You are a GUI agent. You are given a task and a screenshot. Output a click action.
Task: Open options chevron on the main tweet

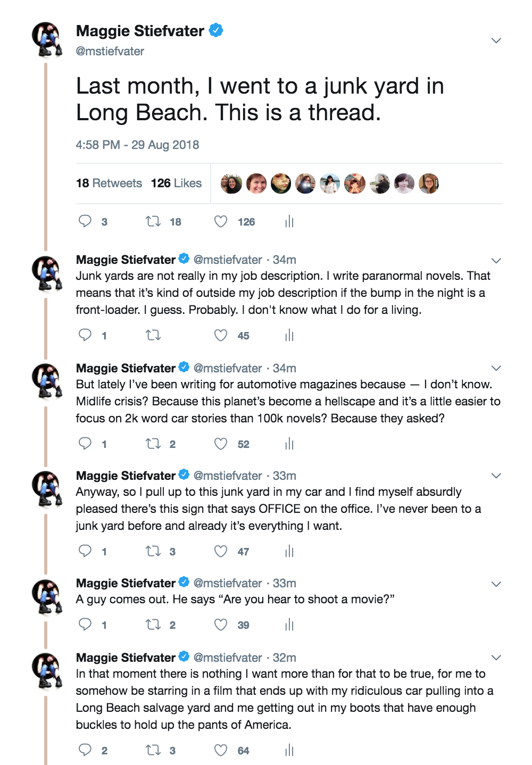click(496, 40)
